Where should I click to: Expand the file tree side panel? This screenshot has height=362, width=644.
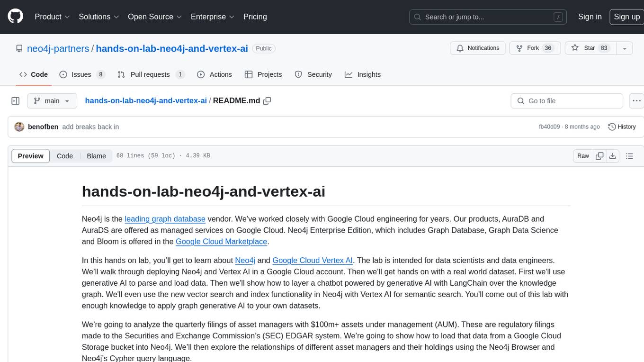[x=16, y=101]
